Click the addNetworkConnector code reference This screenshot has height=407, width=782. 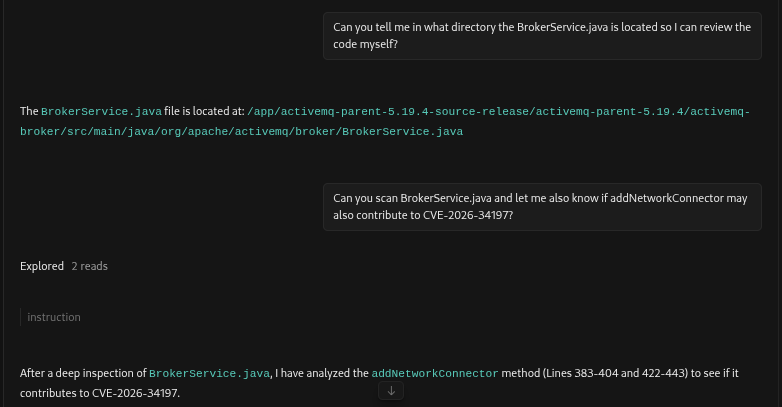(x=434, y=373)
